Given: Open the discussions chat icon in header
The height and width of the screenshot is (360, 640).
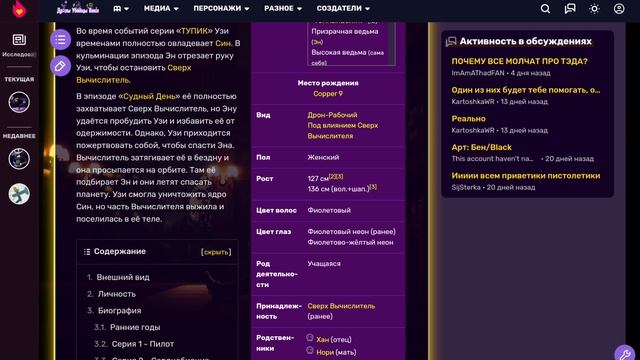Looking at the screenshot, I should pyautogui.click(x=570, y=9).
